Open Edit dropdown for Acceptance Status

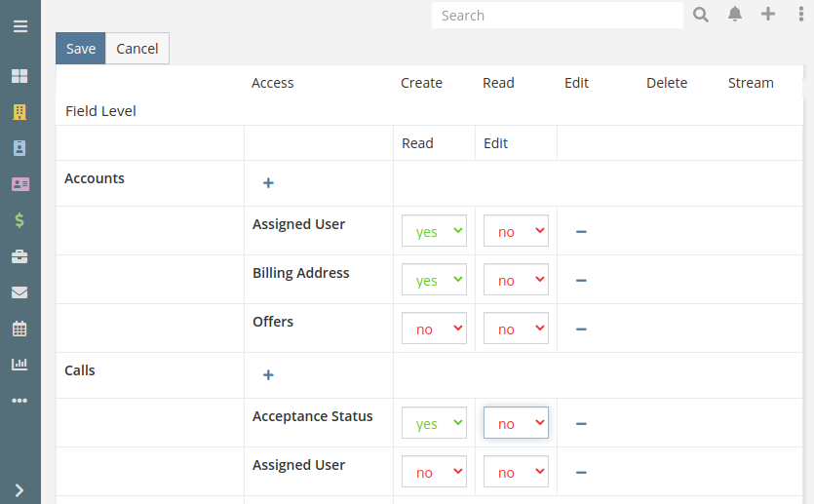click(x=516, y=422)
